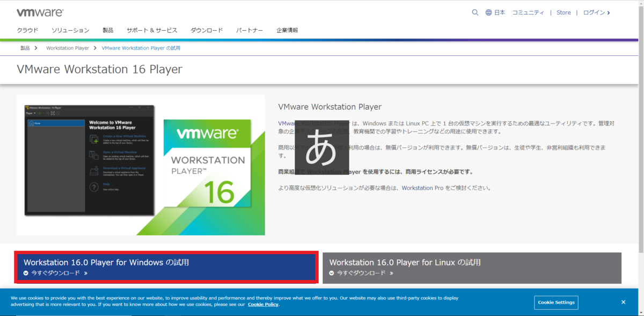
Task: Open the Cookie Policy link
Action: click(263, 305)
